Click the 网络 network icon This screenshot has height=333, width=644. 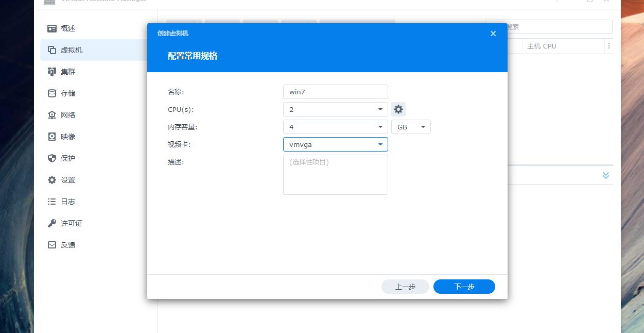pos(52,115)
